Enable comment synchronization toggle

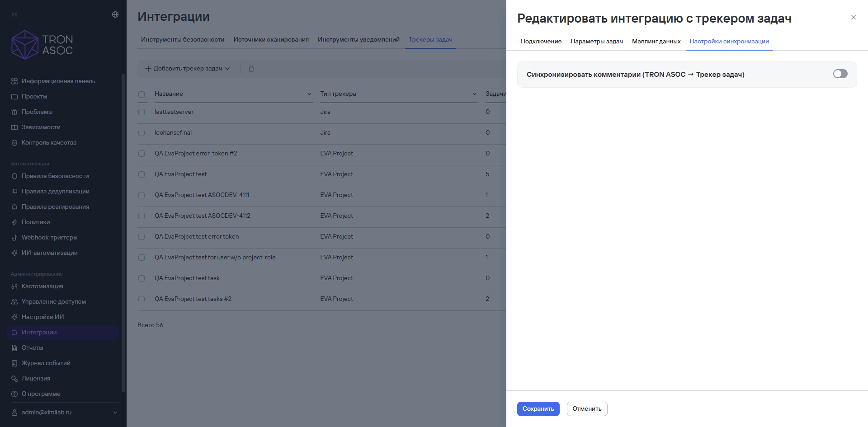click(840, 74)
